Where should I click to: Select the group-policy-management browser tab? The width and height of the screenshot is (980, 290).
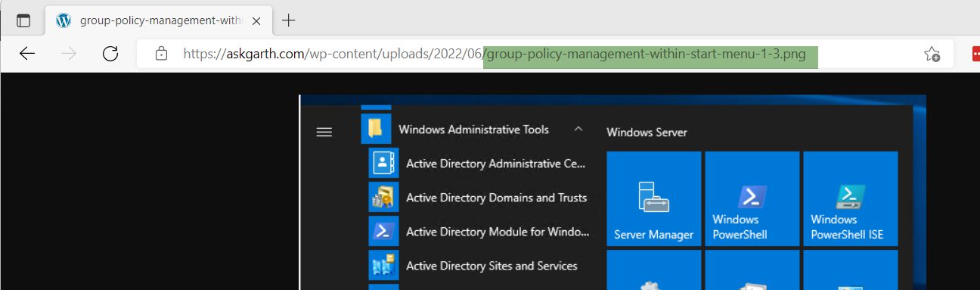(159, 20)
